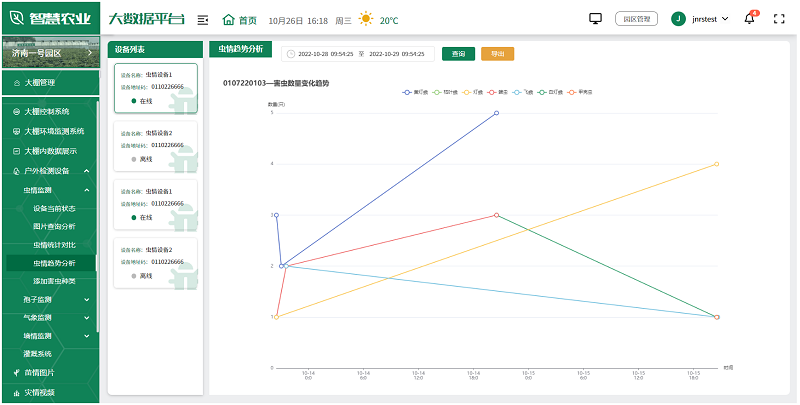This screenshot has height=405, width=800.
Task: Click the sun weather icon
Action: tap(366, 19)
